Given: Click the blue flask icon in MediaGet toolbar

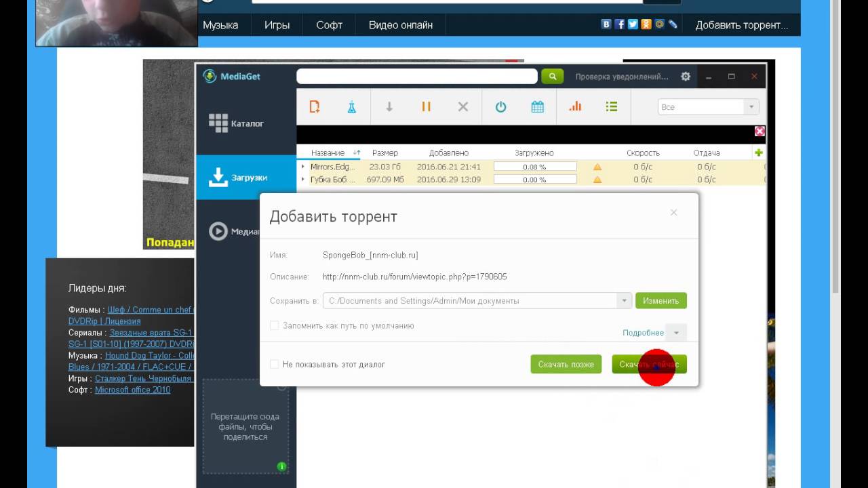Looking at the screenshot, I should click(x=352, y=106).
